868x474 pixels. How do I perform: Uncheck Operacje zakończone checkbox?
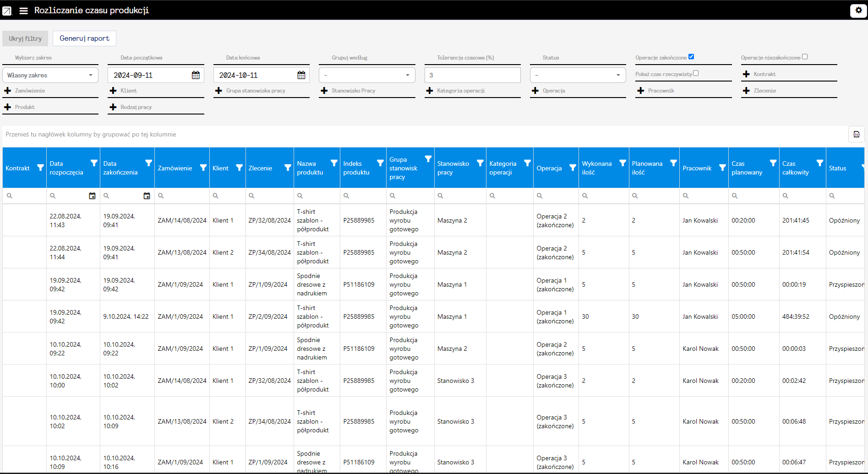(691, 57)
